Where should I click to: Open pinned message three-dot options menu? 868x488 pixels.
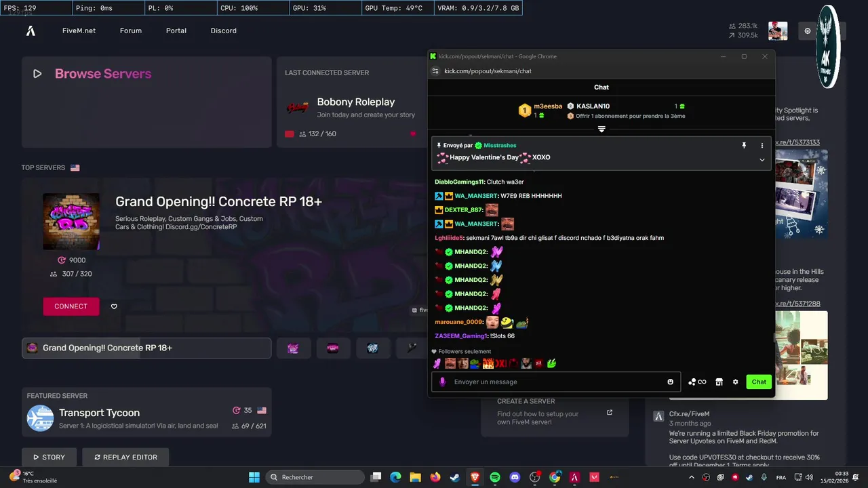click(762, 146)
